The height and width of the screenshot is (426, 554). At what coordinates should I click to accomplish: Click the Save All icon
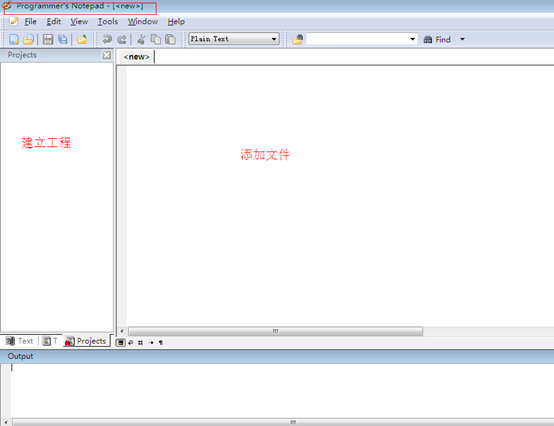(63, 39)
